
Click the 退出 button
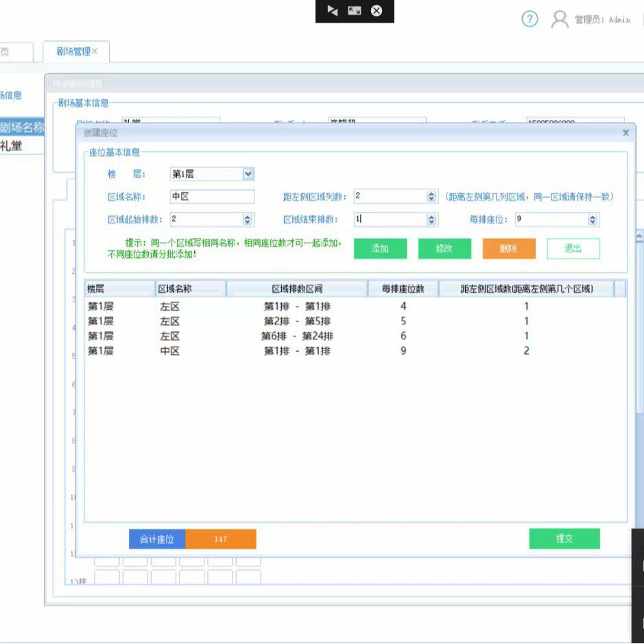click(x=573, y=248)
